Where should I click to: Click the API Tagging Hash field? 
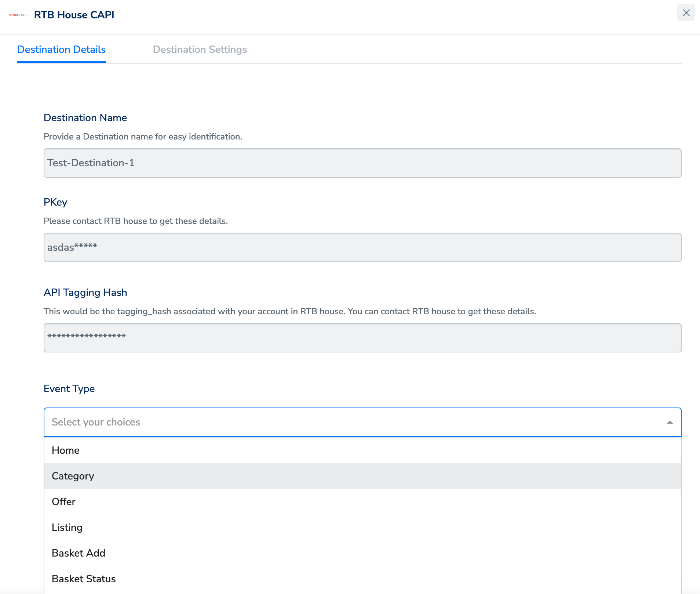point(362,338)
